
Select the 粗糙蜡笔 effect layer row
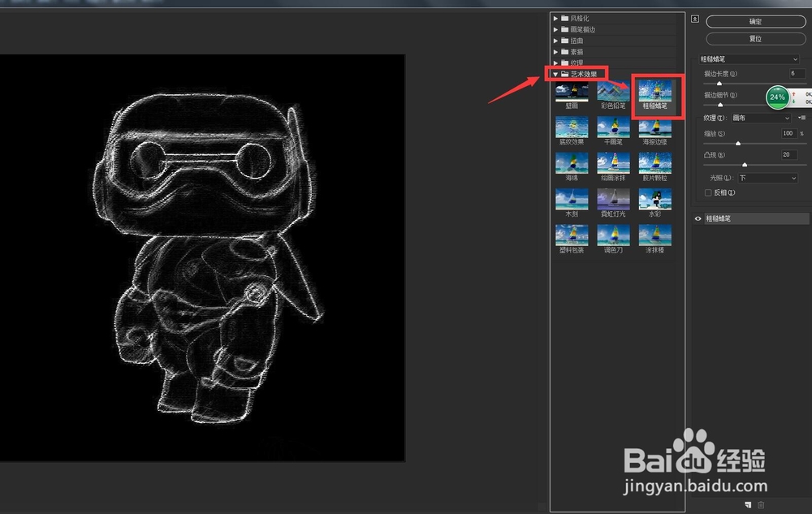click(755, 218)
